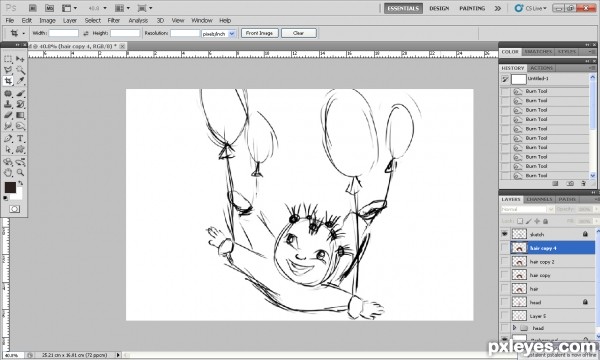
Task: Toggle Quick Mask mode
Action: pos(15,209)
